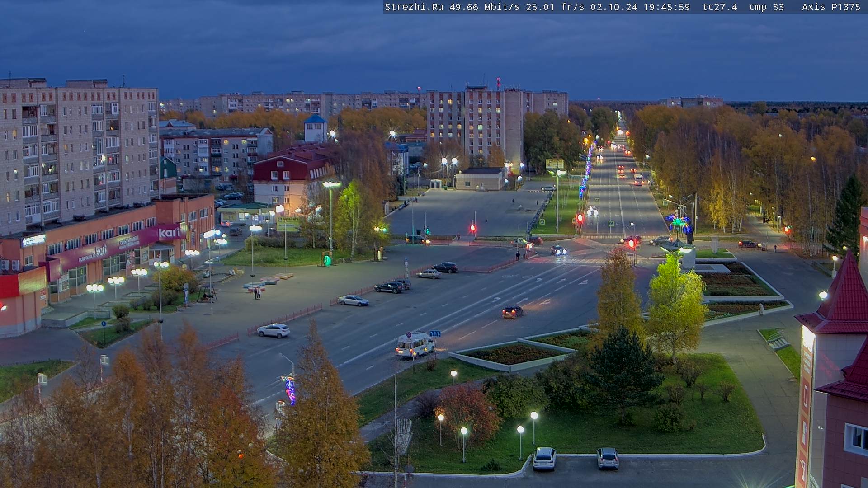Click the 'Strezhi.Ru' overlay text

[x=414, y=7]
